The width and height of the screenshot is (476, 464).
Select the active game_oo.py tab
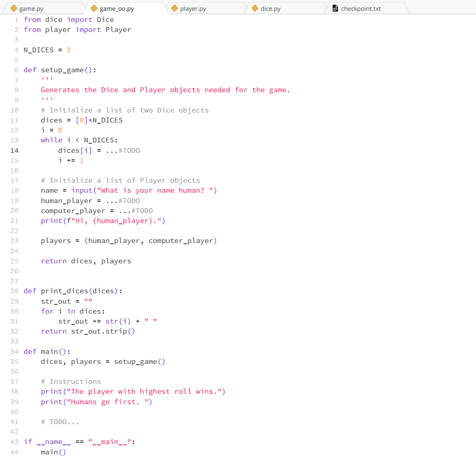coord(116,7)
